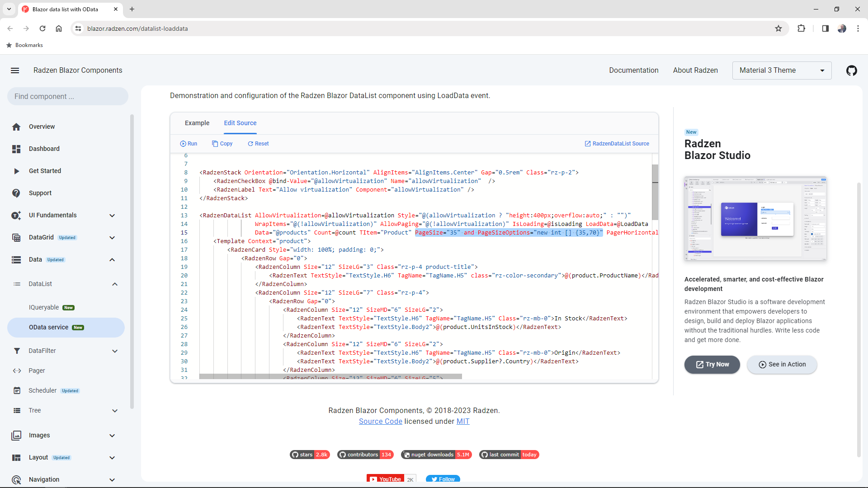
Task: Click the Images picture icon
Action: (x=16, y=436)
